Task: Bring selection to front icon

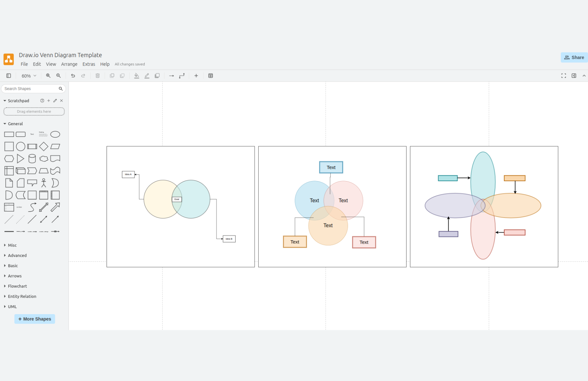Action: click(x=112, y=76)
